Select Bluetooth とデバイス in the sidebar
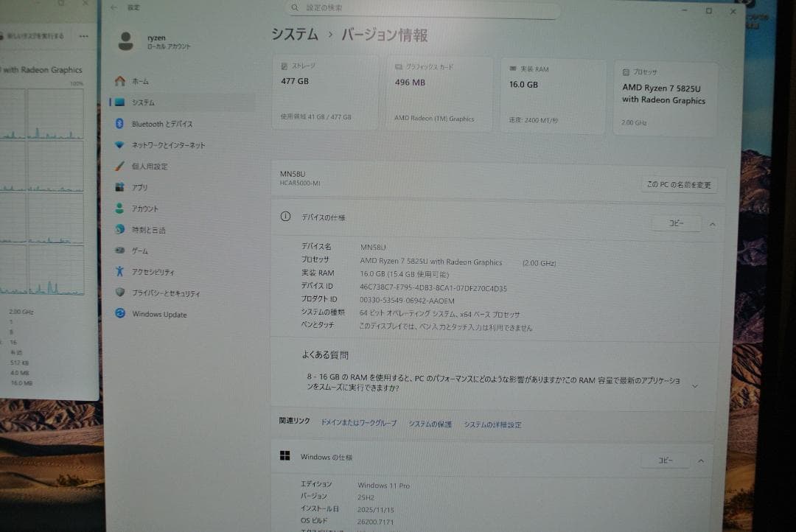The height and width of the screenshot is (532, 796). tap(159, 124)
